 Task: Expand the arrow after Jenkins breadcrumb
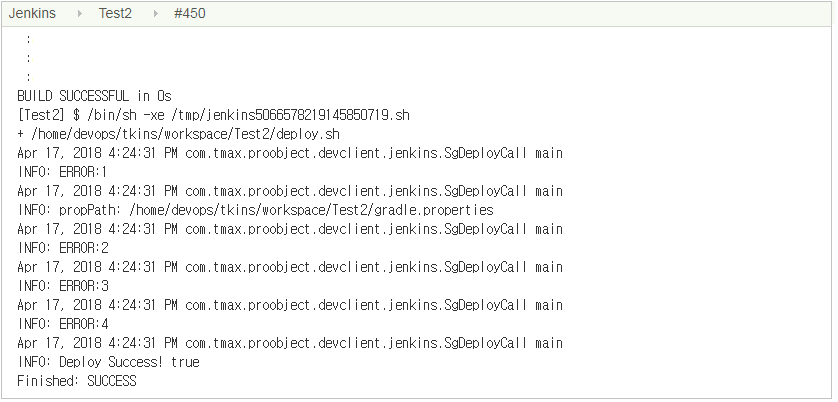pos(80,13)
